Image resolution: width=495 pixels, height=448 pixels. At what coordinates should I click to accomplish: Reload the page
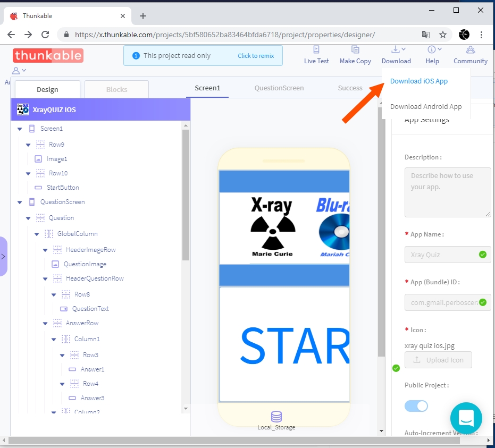(45, 35)
